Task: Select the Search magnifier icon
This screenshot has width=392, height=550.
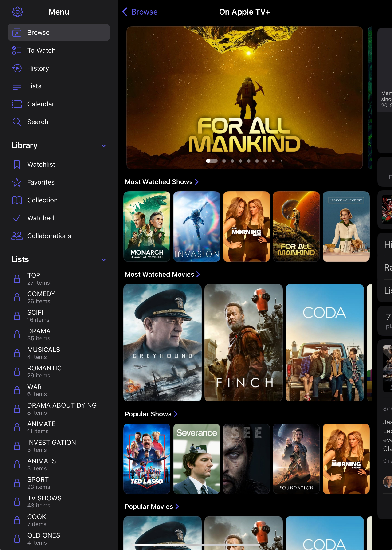Action: (17, 122)
